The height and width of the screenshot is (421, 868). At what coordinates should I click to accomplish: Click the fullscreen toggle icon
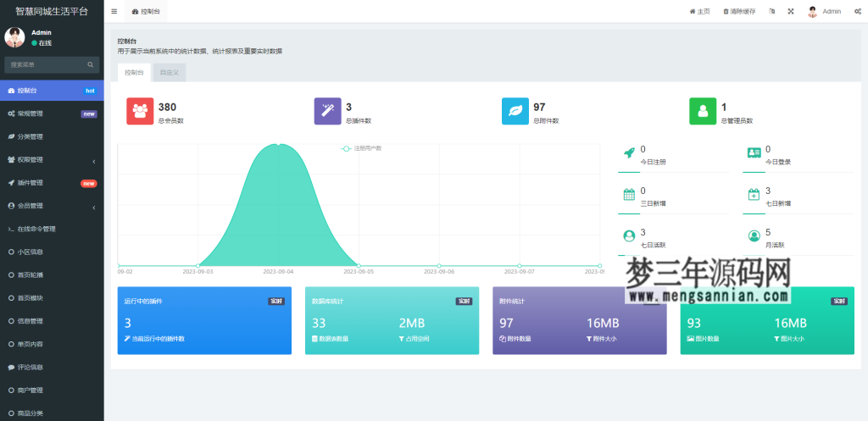[x=791, y=12]
